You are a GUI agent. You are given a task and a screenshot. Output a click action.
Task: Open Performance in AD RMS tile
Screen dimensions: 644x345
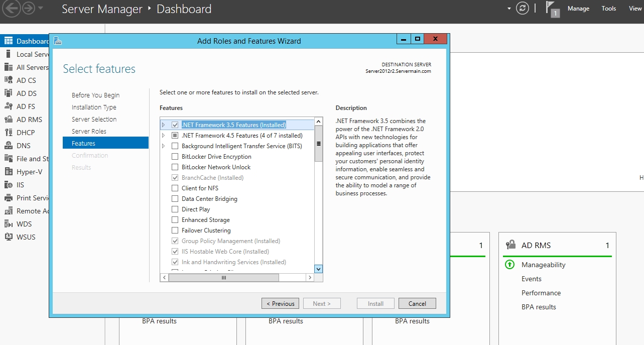click(x=541, y=293)
